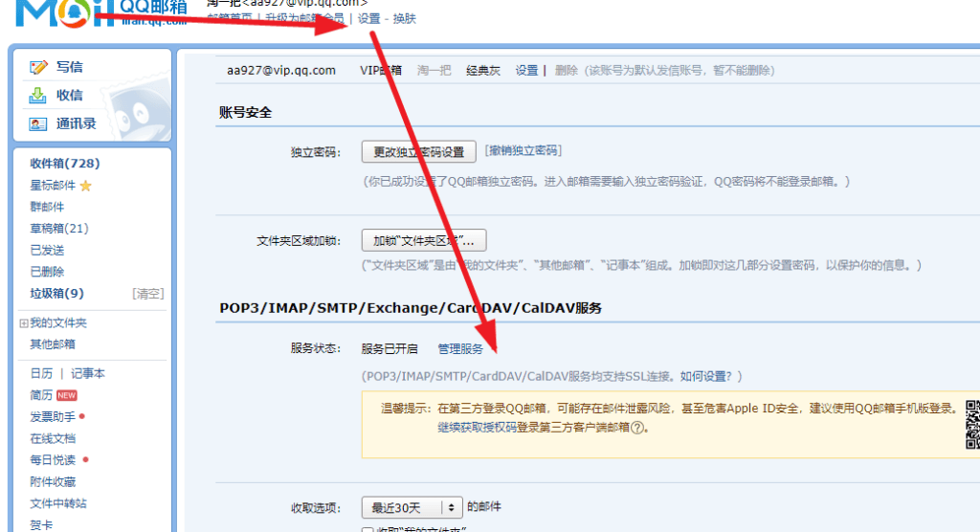Open 文件中转站
This screenshot has width=980, height=532.
(58, 503)
